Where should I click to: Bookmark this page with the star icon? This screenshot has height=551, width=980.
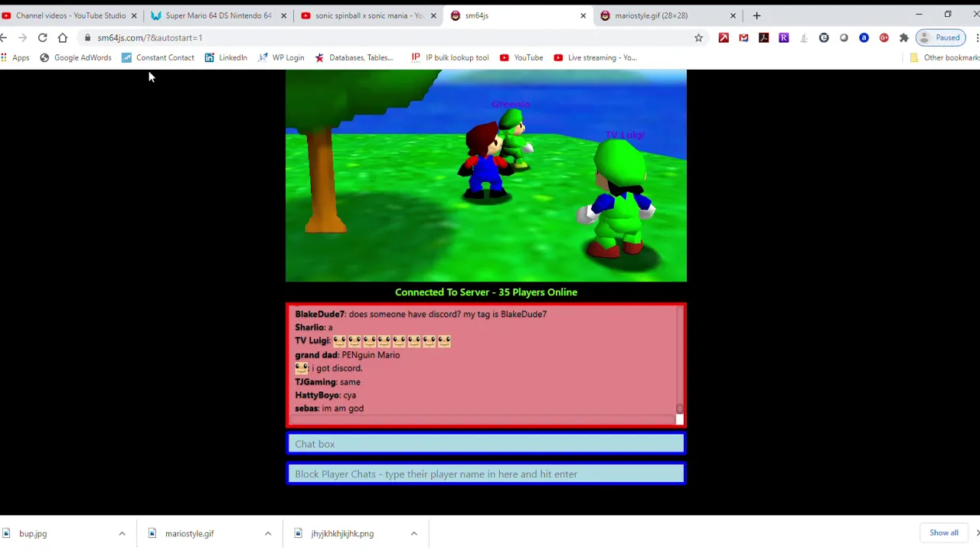[x=698, y=37]
